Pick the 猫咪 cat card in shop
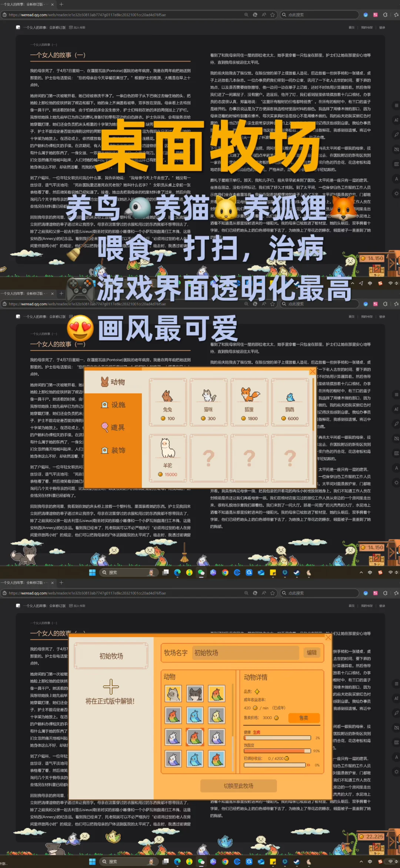Screen dimensions: 400x868 (x=209, y=402)
